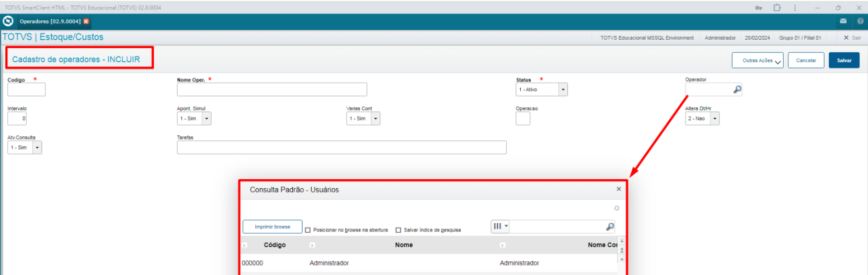868x275 pixels.
Task: Click the 28/02/2024 date in header
Action: 757,38
